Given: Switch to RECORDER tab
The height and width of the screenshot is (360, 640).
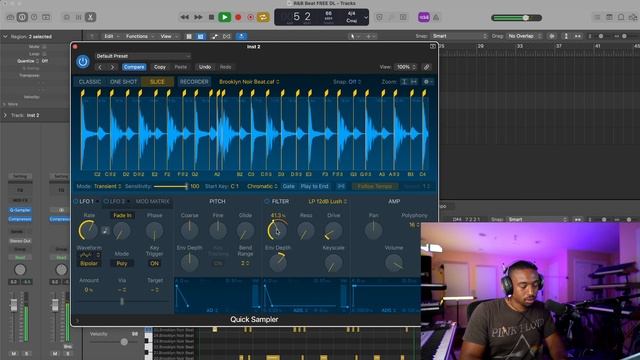Looking at the screenshot, I should click(x=194, y=82).
